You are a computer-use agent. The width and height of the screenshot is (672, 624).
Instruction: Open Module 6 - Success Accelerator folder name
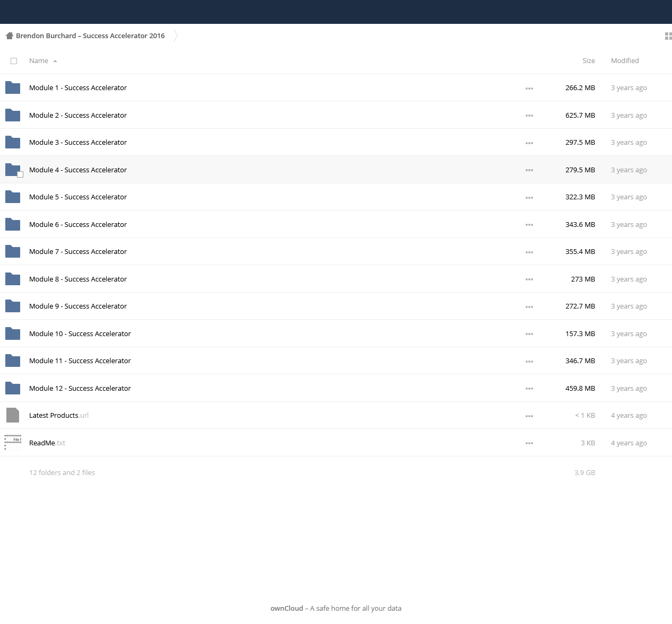click(x=78, y=224)
